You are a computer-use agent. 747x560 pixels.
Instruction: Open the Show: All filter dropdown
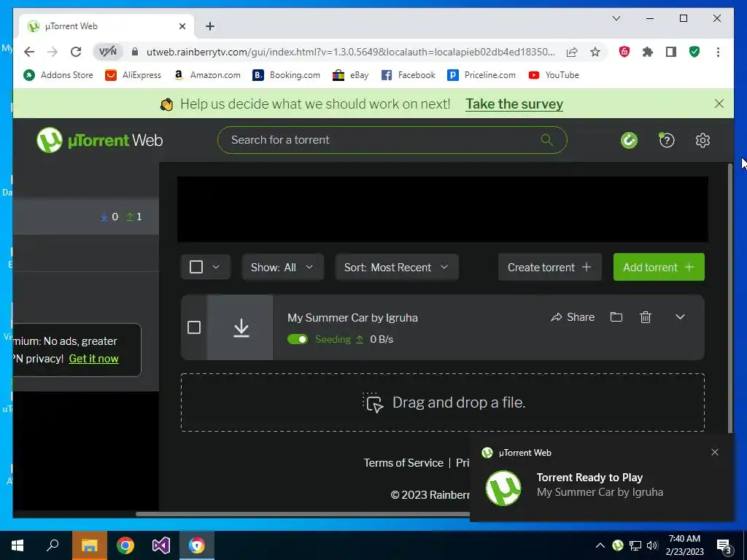pyautogui.click(x=283, y=267)
